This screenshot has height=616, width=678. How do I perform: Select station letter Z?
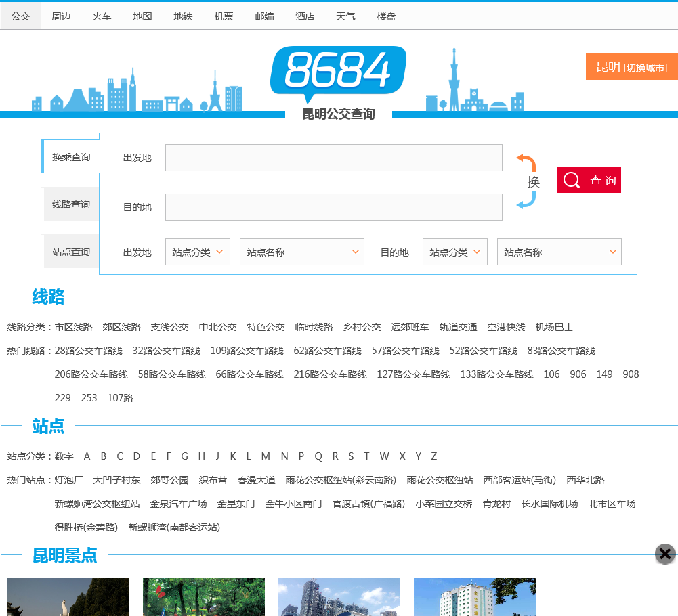(433, 456)
